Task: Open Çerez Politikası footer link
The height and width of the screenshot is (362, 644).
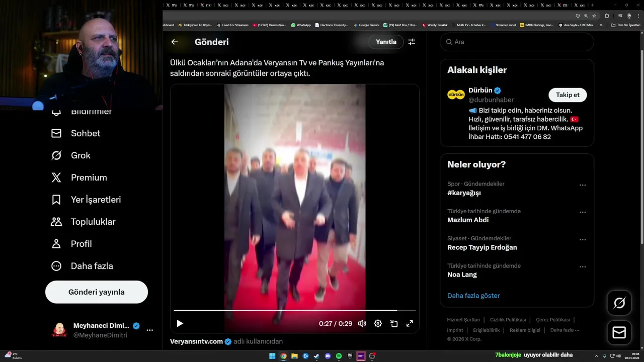Action: click(x=553, y=320)
